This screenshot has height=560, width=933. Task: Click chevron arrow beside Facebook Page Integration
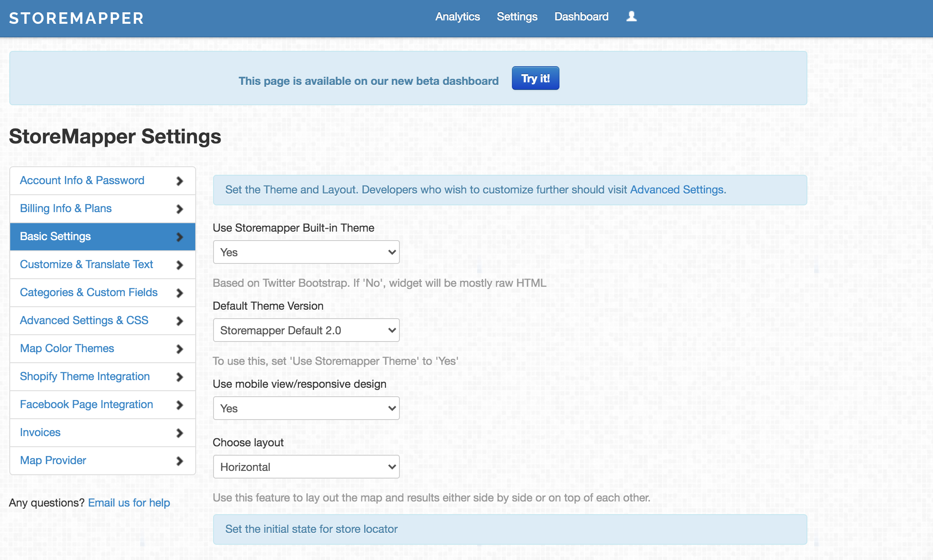point(180,405)
